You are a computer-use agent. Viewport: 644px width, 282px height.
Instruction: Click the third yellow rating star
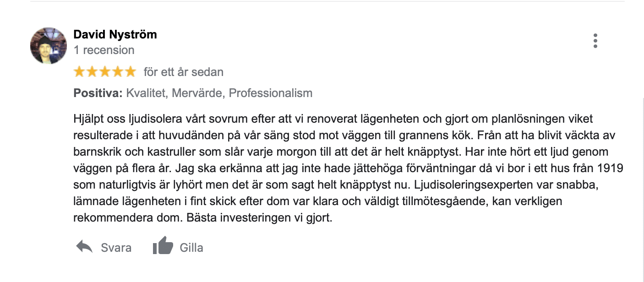105,71
